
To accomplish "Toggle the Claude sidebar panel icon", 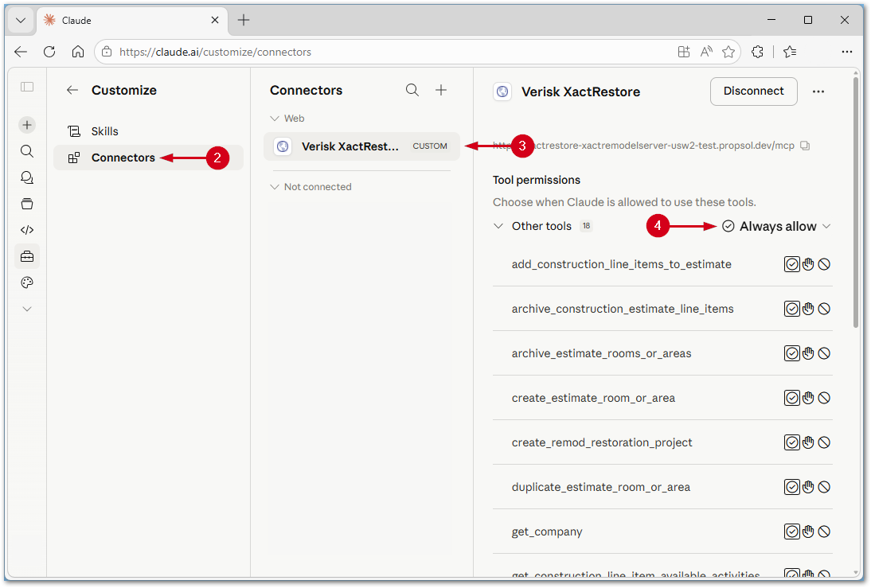I will [26, 87].
